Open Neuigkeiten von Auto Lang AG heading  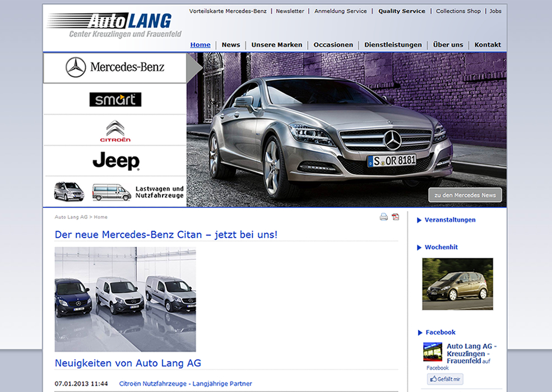[128, 363]
